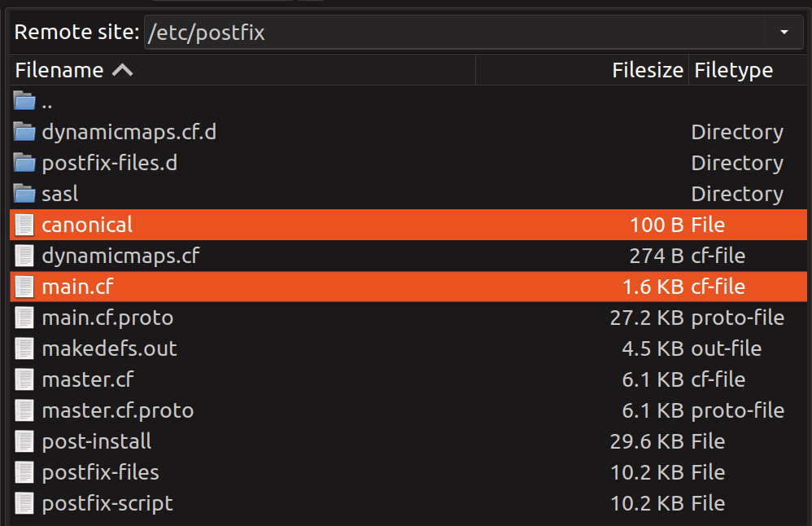
Task: Click the 1.6 KB size of main.cf
Action: pyautogui.click(x=653, y=287)
